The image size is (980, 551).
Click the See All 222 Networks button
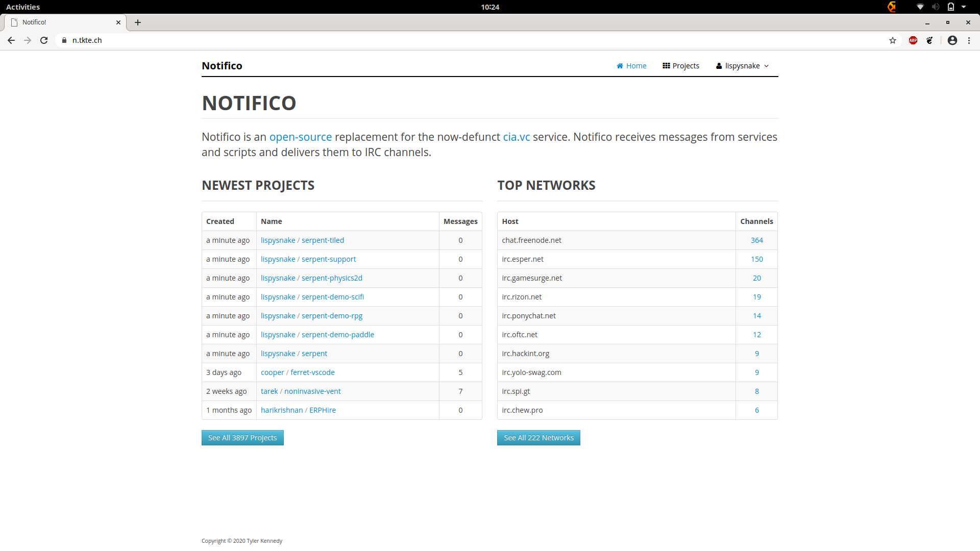click(x=538, y=438)
